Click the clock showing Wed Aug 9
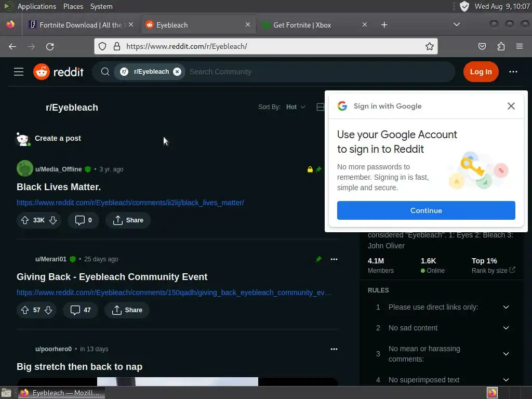Viewport: 532px width, 399px height. tap(502, 6)
